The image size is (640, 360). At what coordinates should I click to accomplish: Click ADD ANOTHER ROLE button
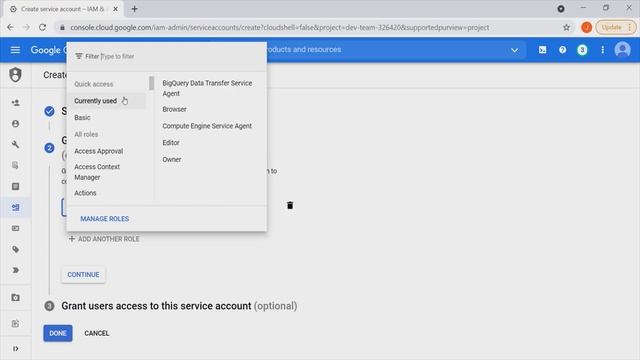pos(104,239)
